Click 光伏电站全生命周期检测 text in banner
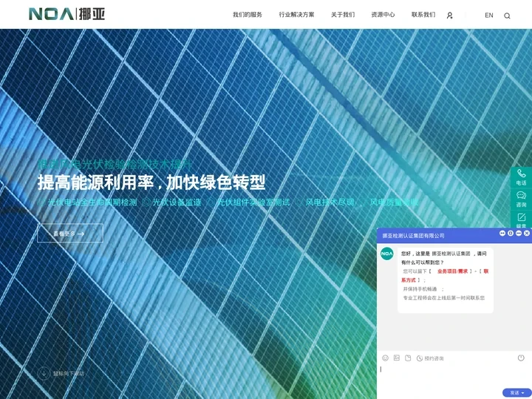 click(x=92, y=202)
